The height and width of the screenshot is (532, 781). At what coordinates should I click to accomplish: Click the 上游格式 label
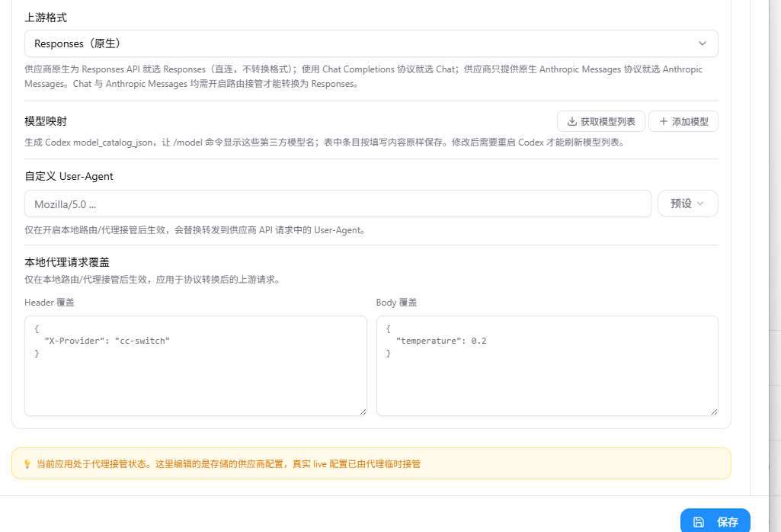(x=46, y=18)
